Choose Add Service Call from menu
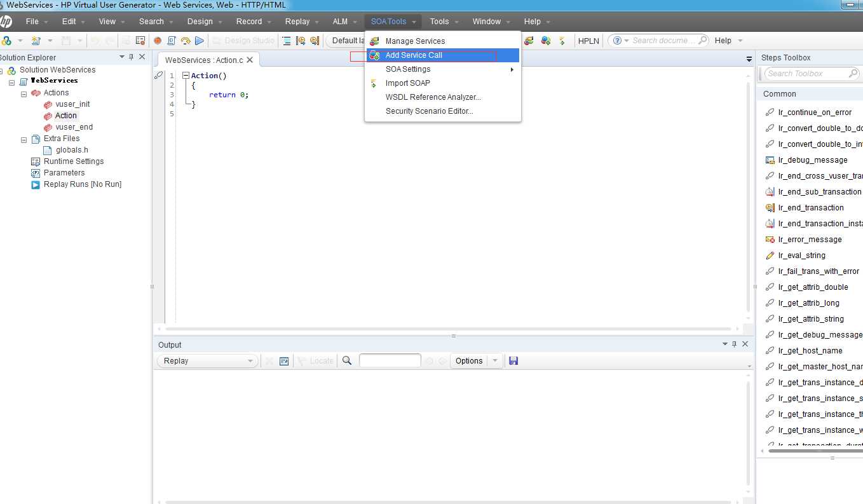Image resolution: width=863 pixels, height=504 pixels. pos(443,55)
